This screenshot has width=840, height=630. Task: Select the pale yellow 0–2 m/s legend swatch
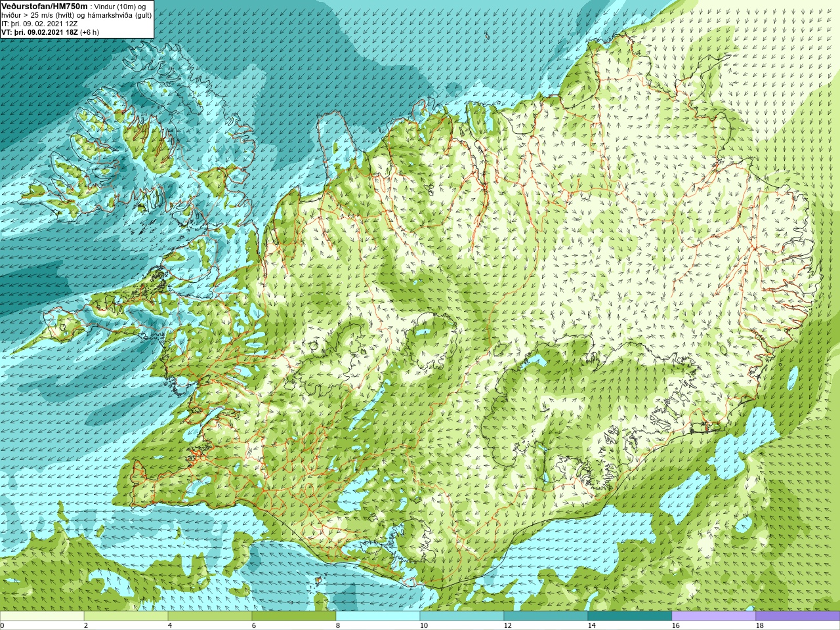point(42,616)
